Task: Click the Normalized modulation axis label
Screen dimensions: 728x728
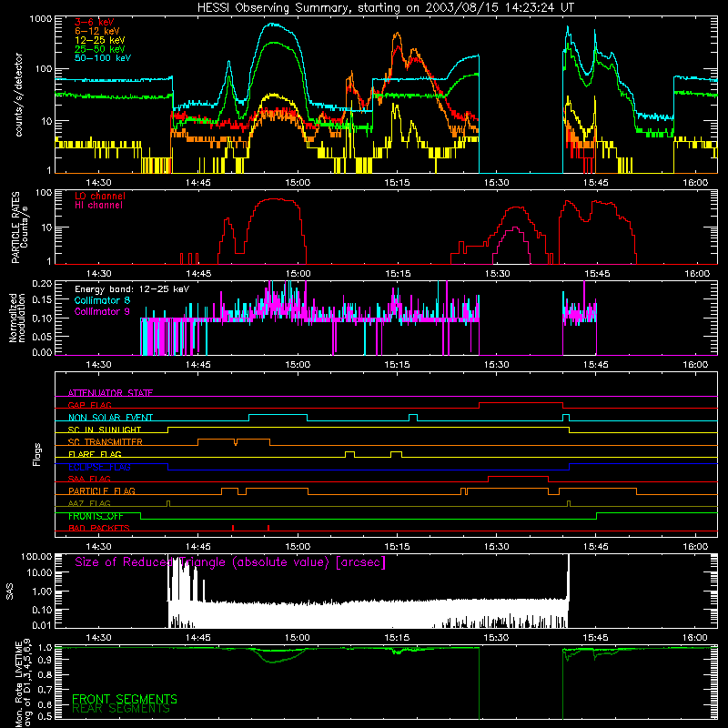Action: (x=16, y=318)
